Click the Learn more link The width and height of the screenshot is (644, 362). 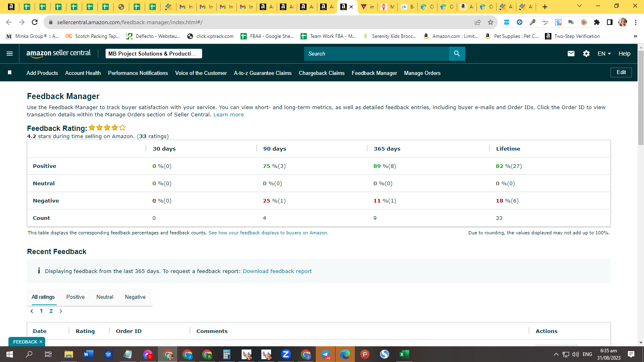tap(228, 115)
